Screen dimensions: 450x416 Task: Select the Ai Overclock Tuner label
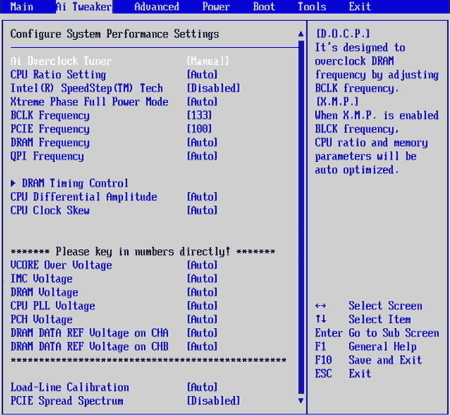click(x=61, y=61)
